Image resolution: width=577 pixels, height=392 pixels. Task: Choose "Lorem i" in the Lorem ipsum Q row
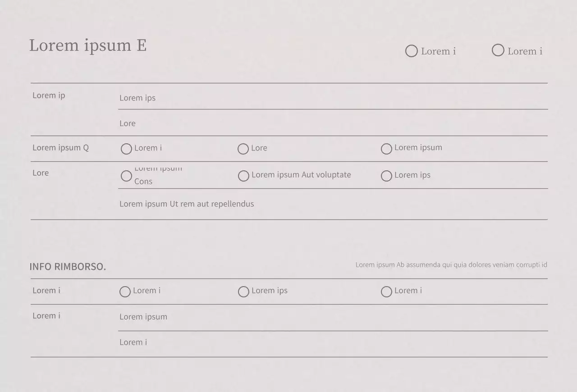(x=127, y=149)
